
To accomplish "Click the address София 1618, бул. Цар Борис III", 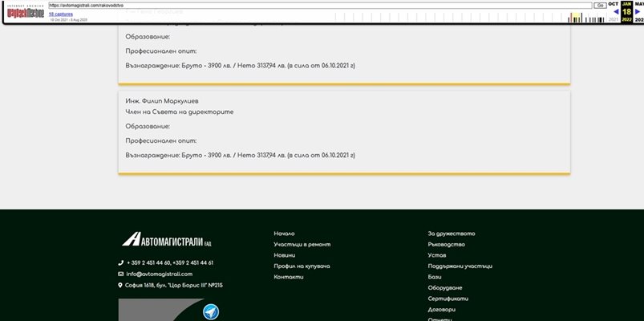I will click(174, 285).
